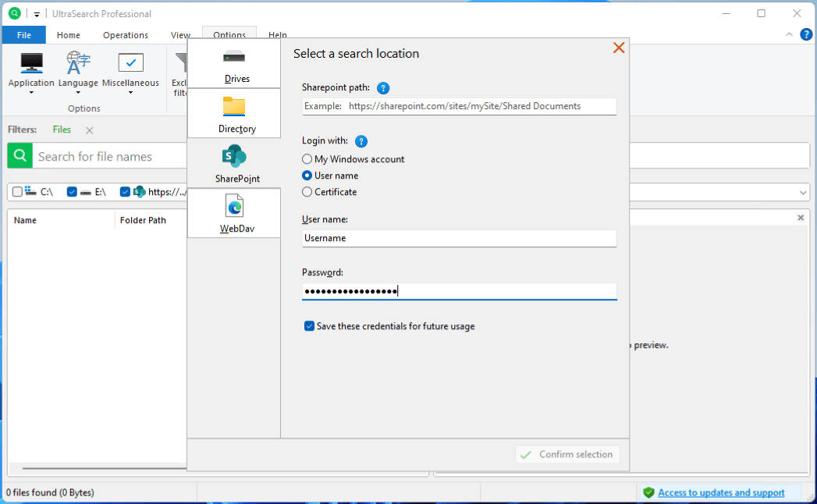
Task: Show help for Sharepoint path
Action: [383, 88]
